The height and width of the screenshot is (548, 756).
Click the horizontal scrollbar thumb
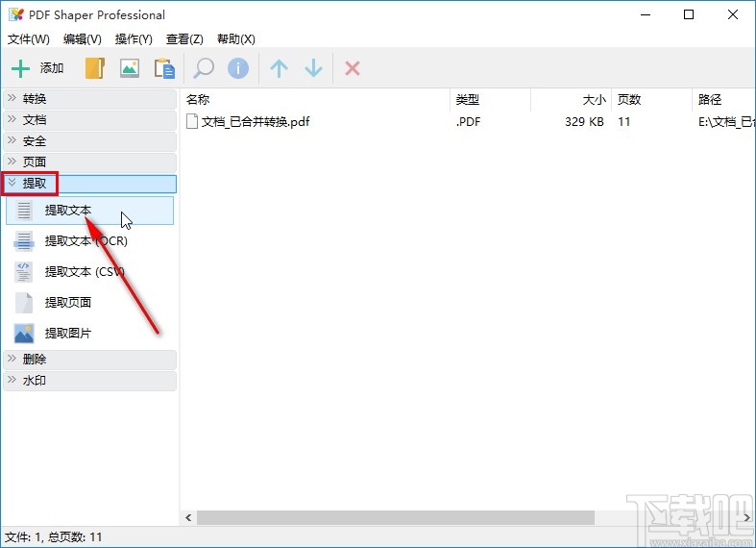click(x=396, y=518)
